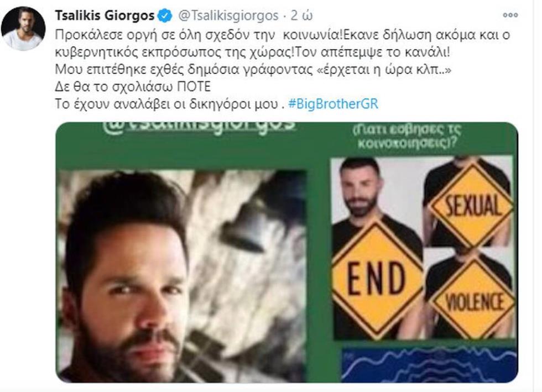542x392 pixels.
Task: Click the Greek caption text in the image
Action: 406,136
